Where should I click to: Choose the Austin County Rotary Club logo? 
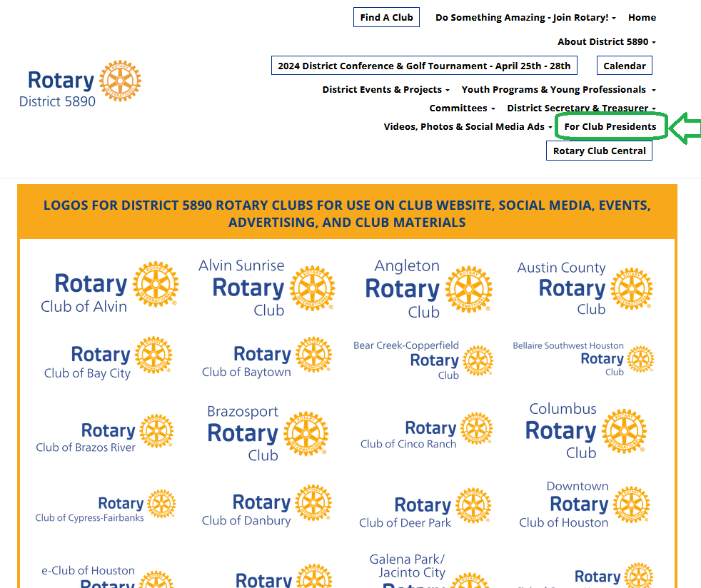click(x=585, y=288)
